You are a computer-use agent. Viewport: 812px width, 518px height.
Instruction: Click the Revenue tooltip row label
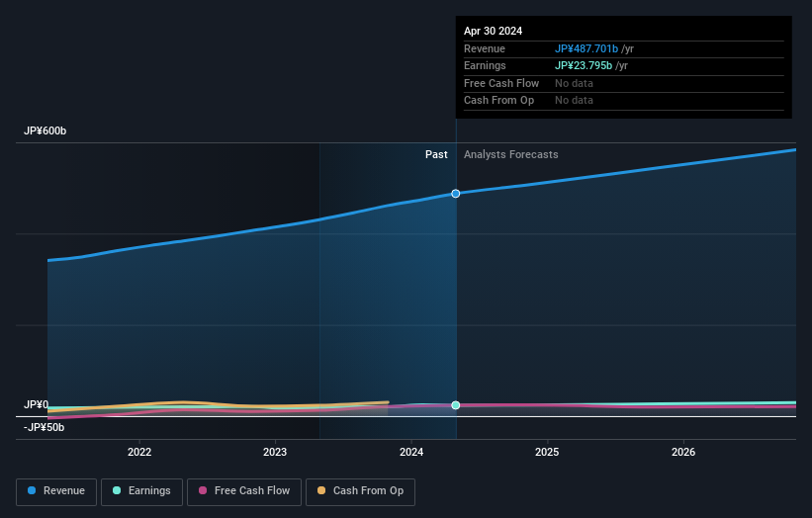(x=485, y=48)
